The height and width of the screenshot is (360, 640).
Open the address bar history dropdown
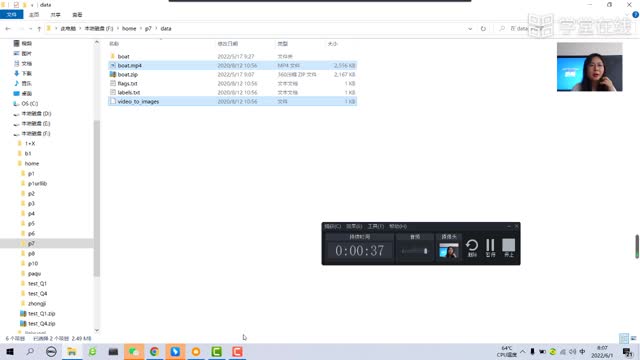pyautogui.click(x=470, y=29)
